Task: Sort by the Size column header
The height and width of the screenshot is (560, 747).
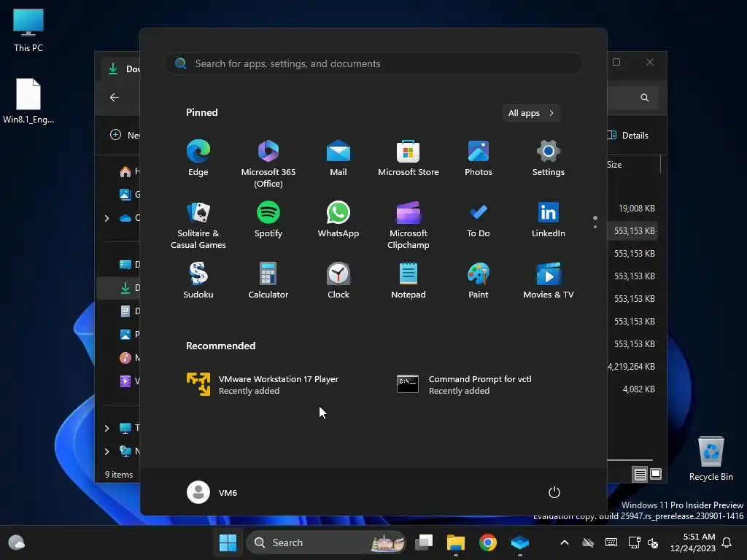Action: pyautogui.click(x=614, y=165)
